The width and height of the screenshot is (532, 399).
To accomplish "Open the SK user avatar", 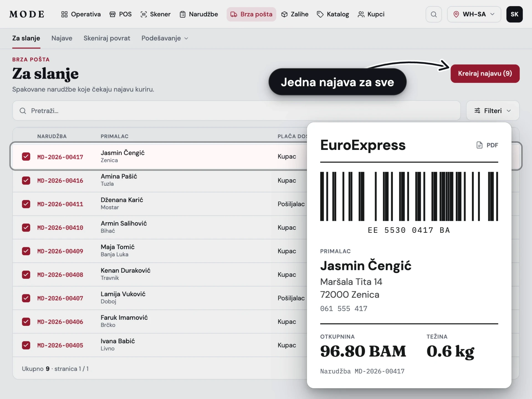I will pos(515,14).
